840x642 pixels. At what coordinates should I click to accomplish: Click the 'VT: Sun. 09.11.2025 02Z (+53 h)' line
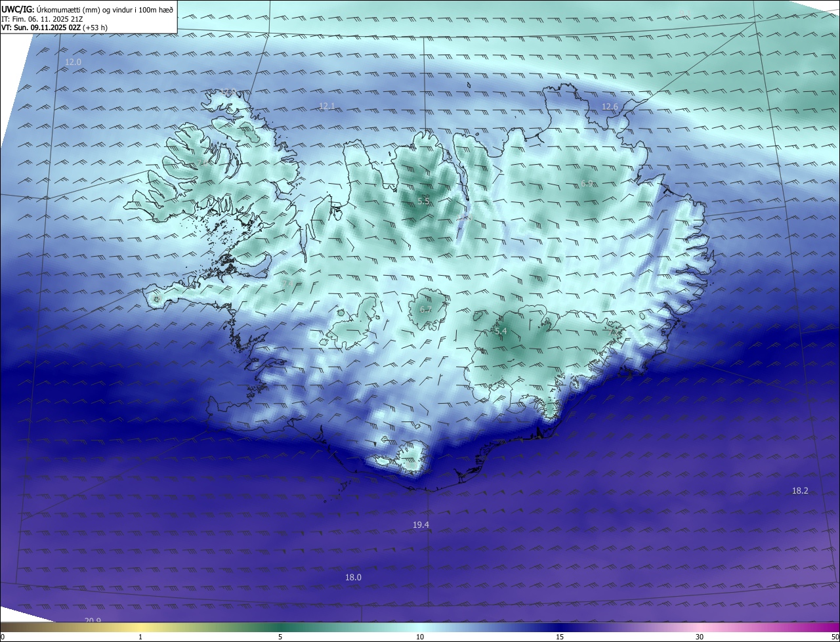pyautogui.click(x=54, y=28)
